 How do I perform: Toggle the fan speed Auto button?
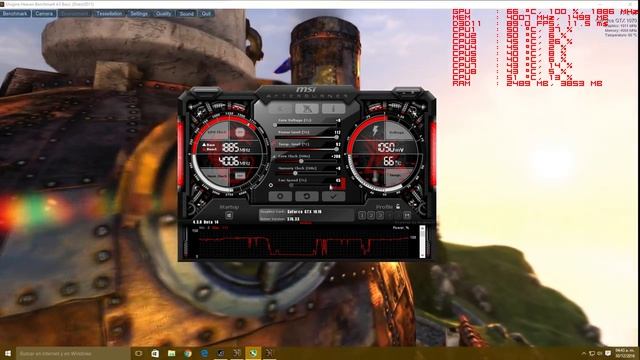click(342, 183)
